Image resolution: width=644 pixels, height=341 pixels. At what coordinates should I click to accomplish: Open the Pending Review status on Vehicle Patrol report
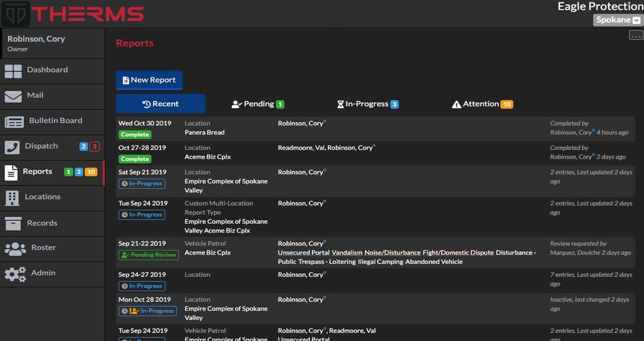[149, 254]
